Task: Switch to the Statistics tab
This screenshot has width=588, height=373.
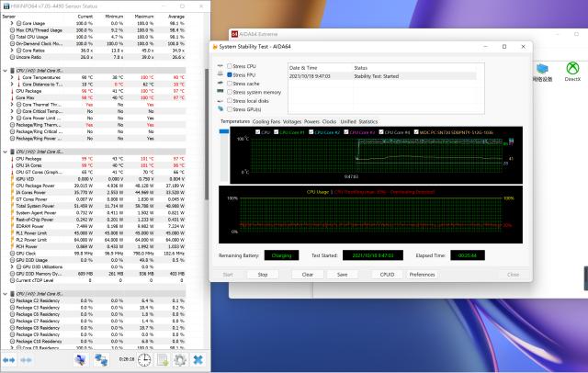Action: tap(368, 121)
